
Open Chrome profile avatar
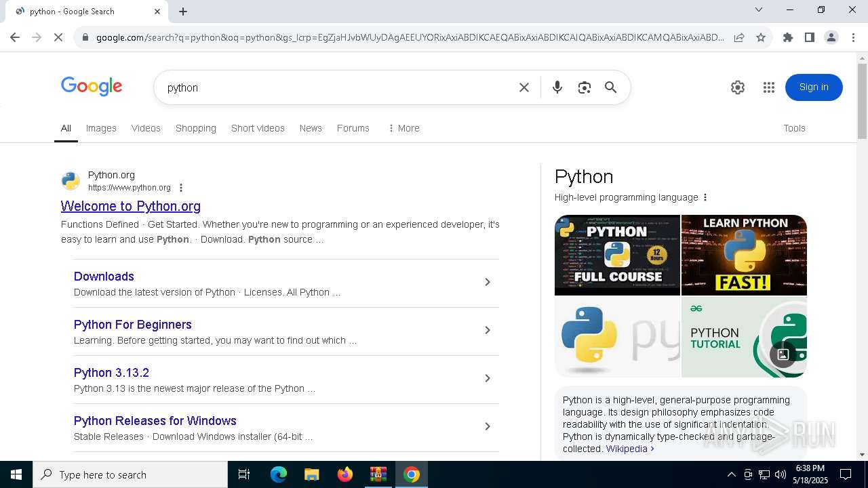(x=831, y=37)
